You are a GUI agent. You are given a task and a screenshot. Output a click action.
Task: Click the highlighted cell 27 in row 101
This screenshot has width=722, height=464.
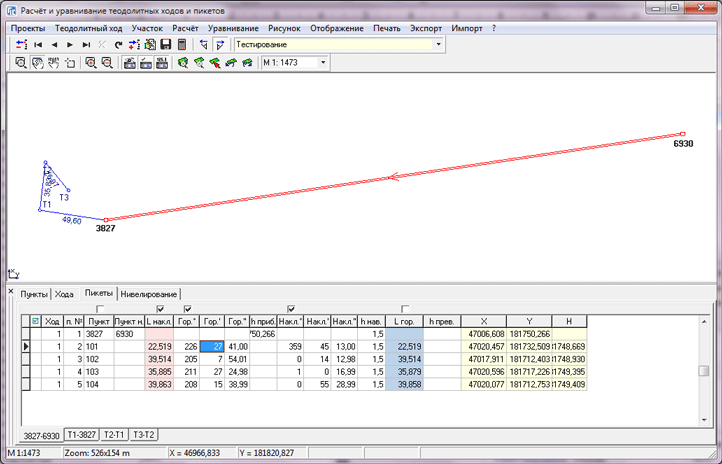pyautogui.click(x=212, y=347)
